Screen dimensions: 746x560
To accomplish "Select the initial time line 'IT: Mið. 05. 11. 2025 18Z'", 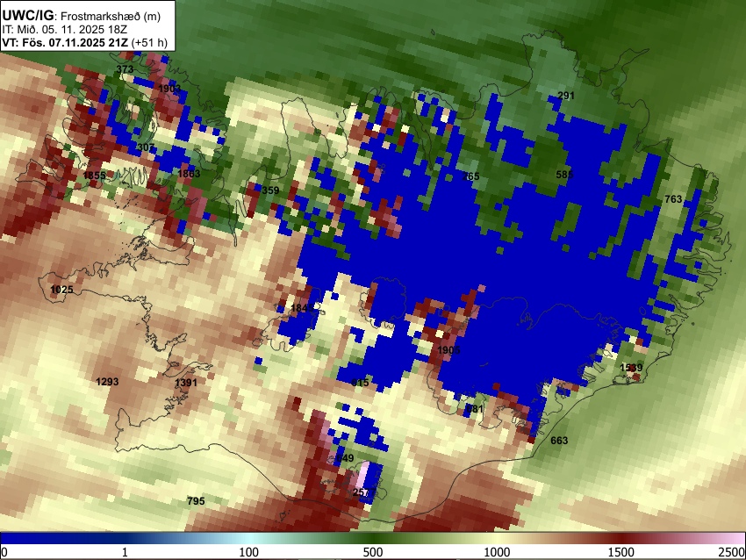I will (x=64, y=30).
